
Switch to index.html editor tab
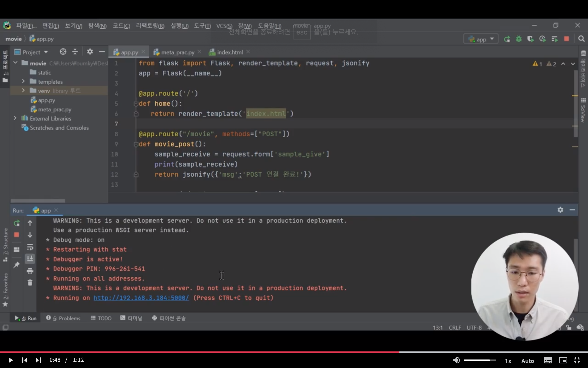(230, 52)
